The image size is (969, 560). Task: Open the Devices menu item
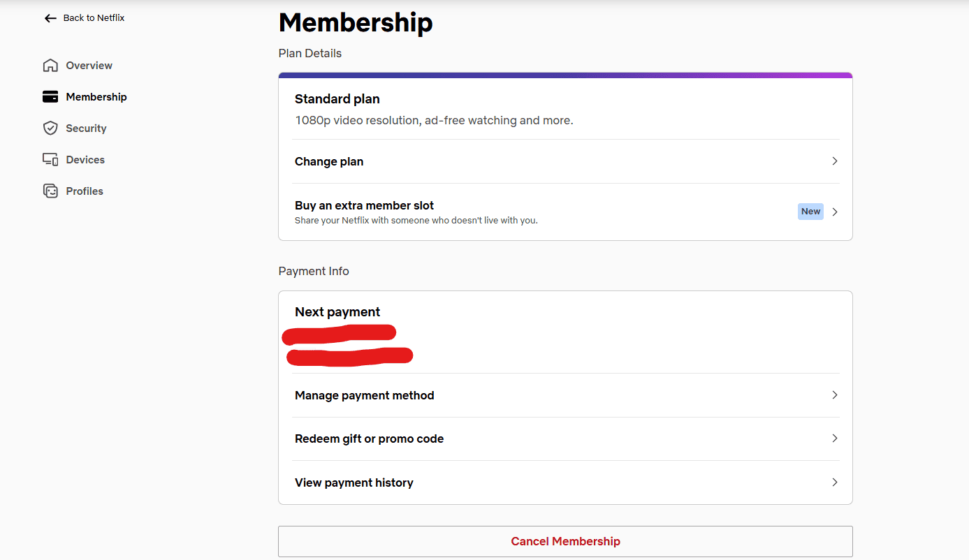74,160
